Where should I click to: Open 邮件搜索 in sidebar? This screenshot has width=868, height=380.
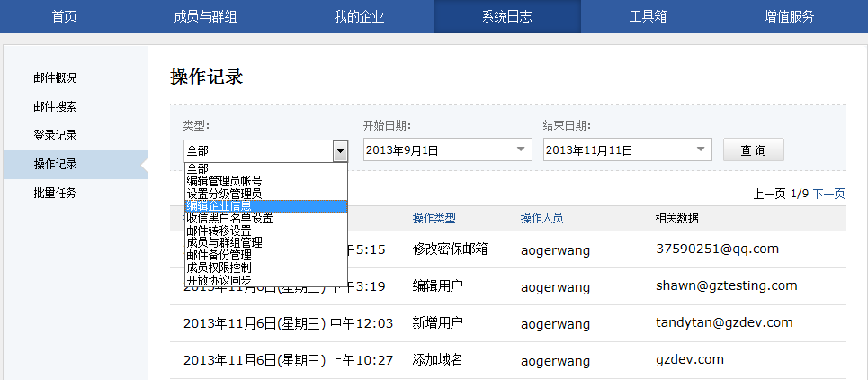click(x=56, y=107)
